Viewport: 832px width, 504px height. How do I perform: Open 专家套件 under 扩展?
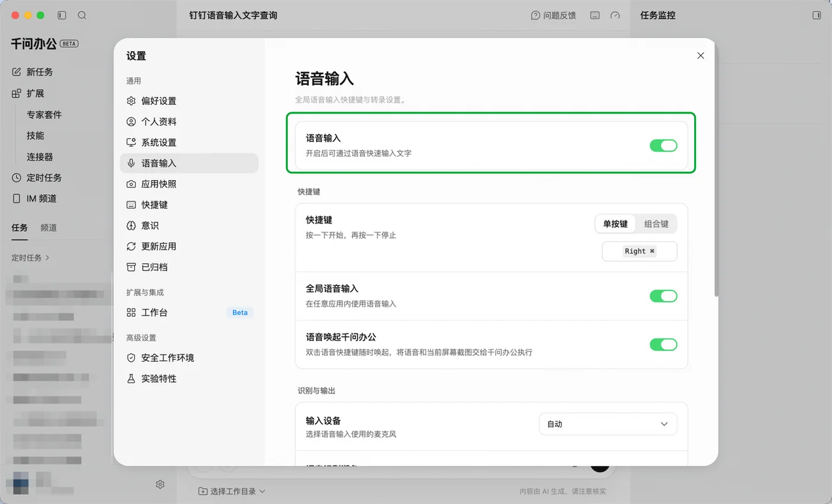click(44, 115)
